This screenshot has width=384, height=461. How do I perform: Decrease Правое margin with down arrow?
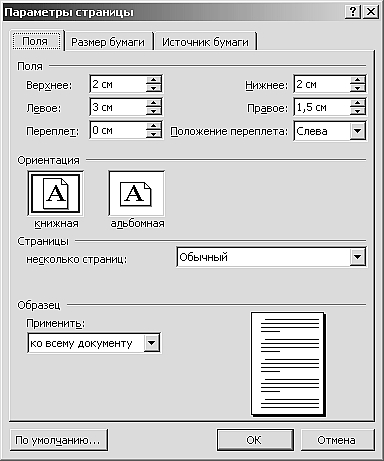[x=358, y=112]
